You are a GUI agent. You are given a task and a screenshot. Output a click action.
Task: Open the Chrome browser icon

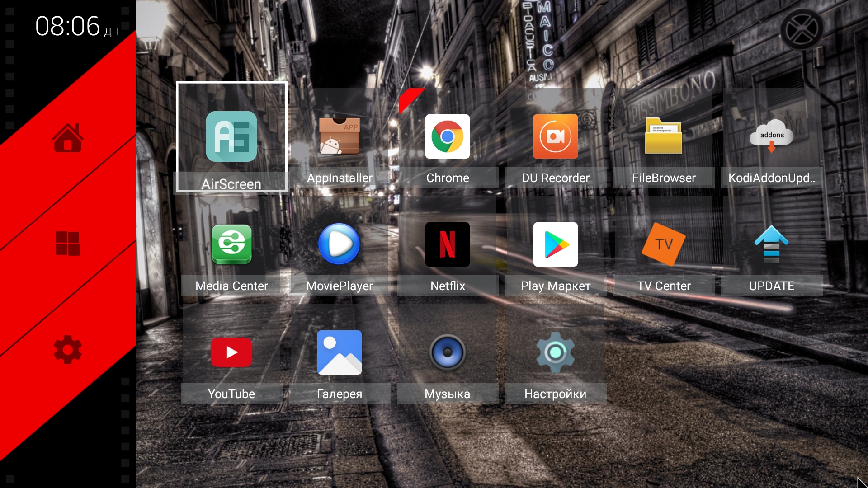[448, 136]
